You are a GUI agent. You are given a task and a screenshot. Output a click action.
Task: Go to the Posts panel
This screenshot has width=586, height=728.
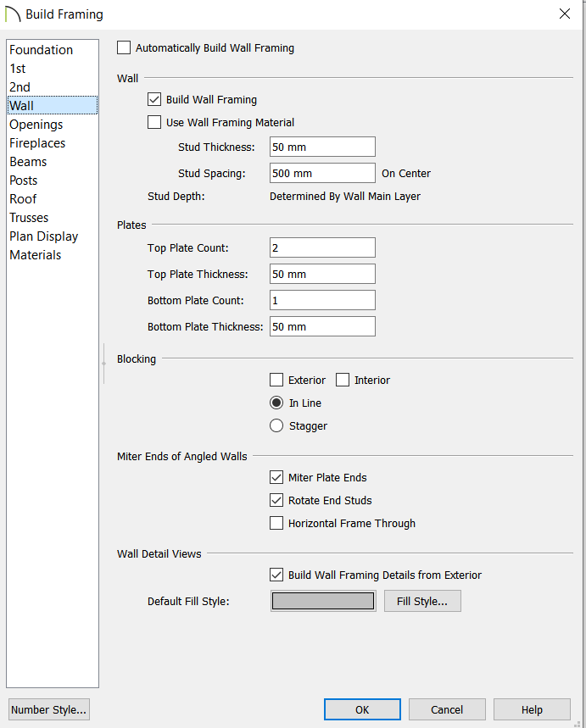52,180
